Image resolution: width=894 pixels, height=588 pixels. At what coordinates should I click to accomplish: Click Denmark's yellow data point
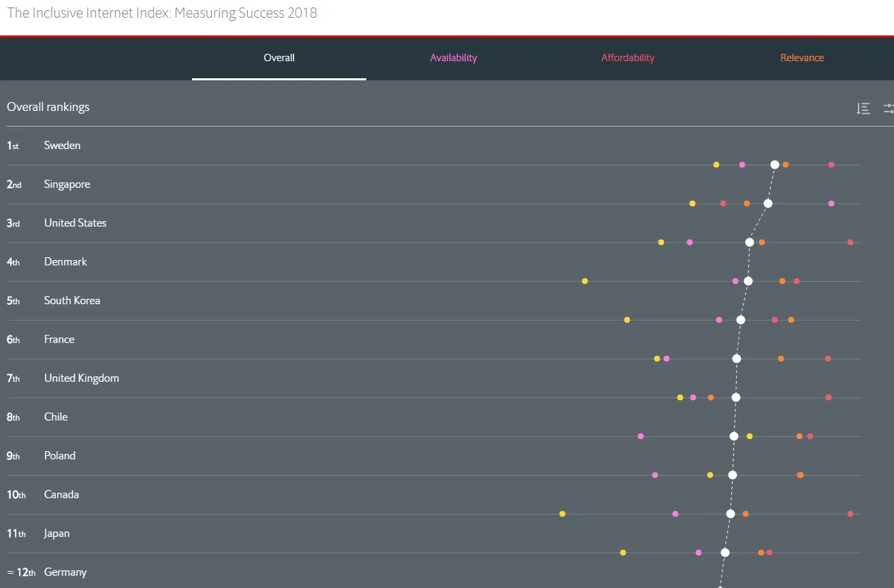(585, 281)
